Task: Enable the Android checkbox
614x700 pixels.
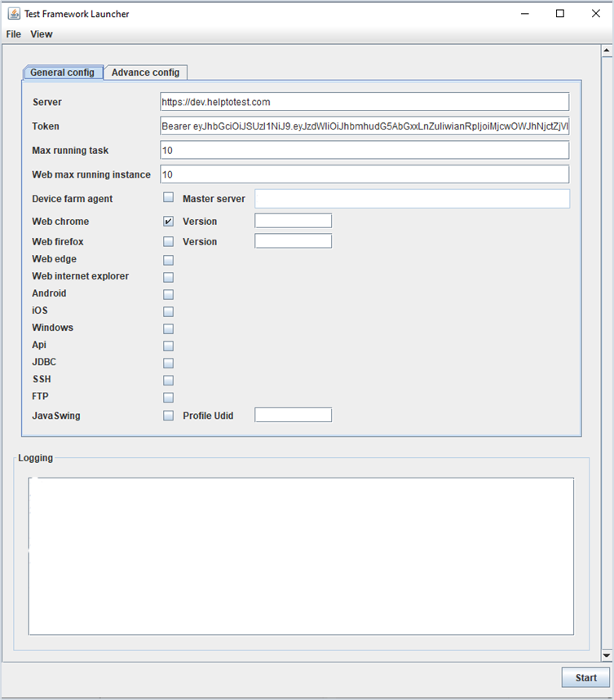Action: click(x=169, y=294)
